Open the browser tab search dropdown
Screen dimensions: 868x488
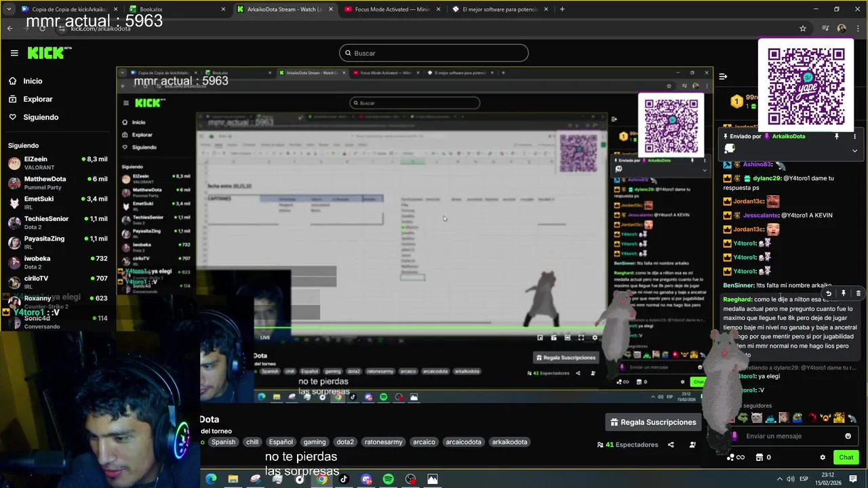point(9,9)
